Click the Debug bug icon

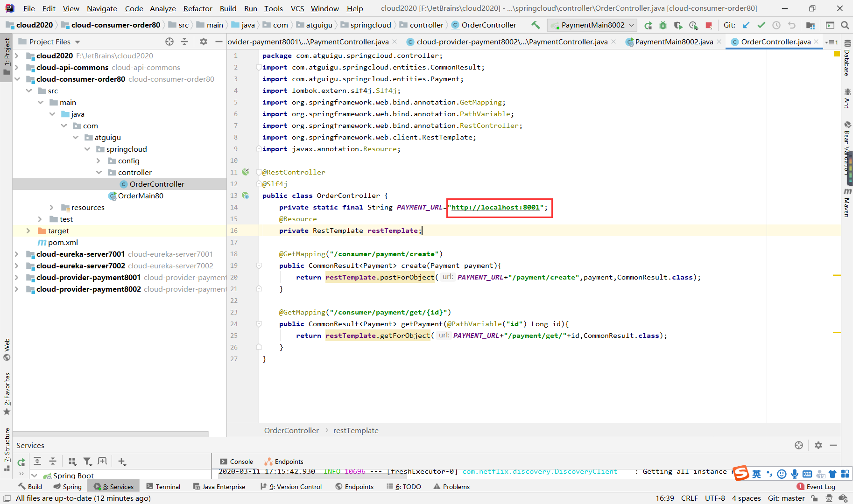[x=663, y=25]
